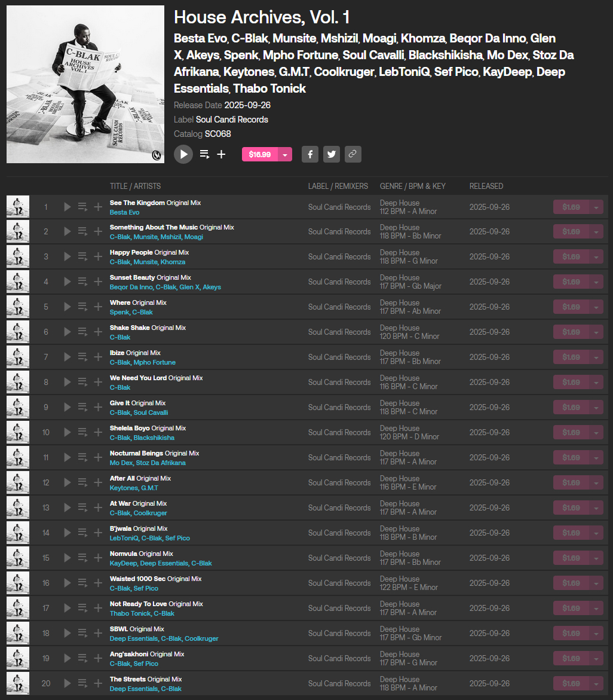Play the House Archives Vol. 1 release

tap(183, 154)
